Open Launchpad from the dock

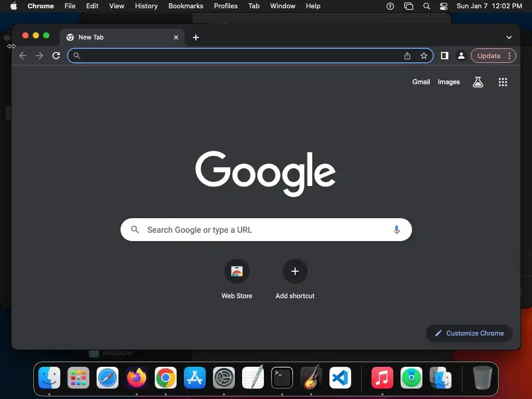point(78,378)
